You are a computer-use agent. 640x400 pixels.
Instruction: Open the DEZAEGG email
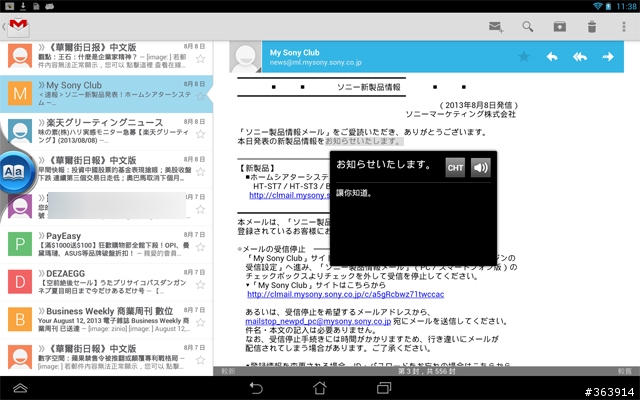(106, 282)
